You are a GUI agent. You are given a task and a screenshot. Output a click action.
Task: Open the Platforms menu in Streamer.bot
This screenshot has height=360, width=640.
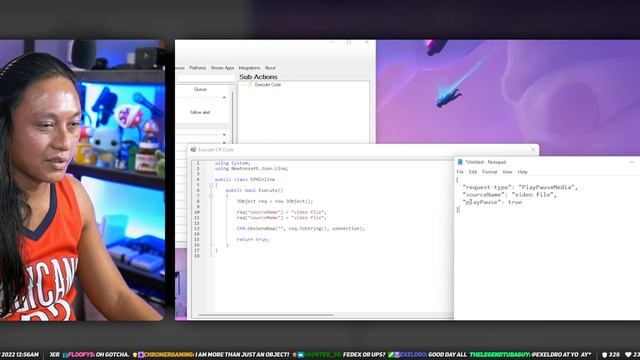[x=198, y=68]
